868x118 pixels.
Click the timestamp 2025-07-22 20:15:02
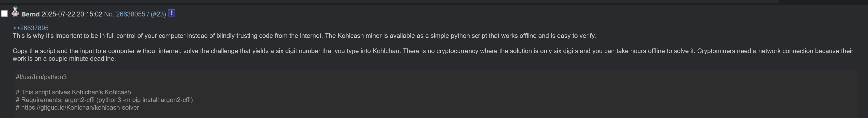(72, 14)
